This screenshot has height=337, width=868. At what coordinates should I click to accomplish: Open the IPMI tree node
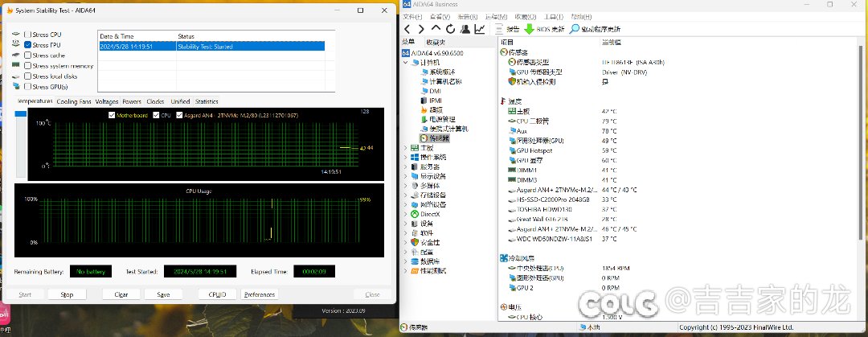point(432,101)
